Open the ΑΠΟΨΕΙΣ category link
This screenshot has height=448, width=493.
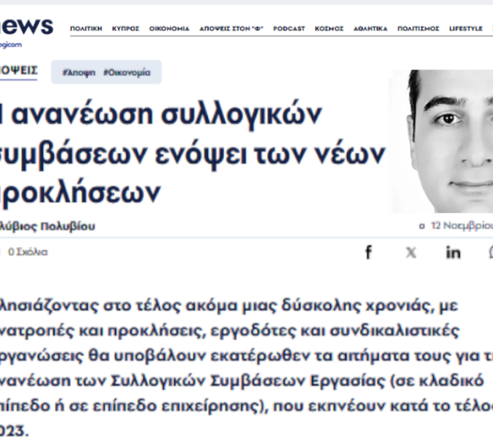click(19, 70)
